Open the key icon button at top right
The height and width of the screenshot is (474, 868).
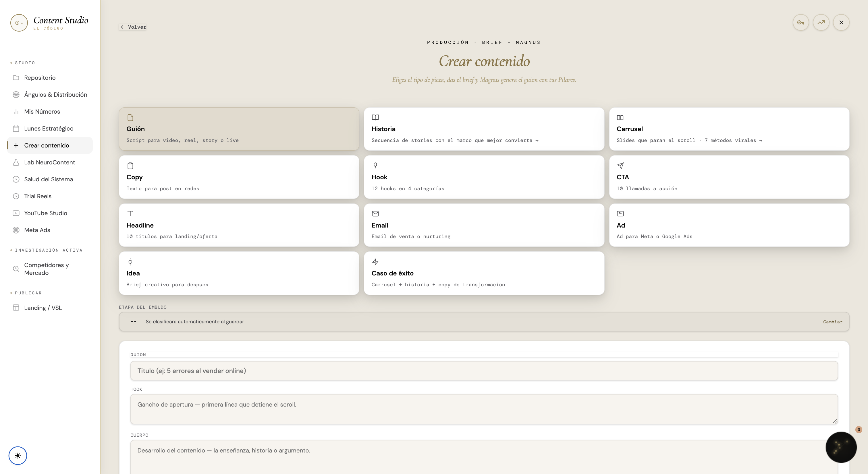pyautogui.click(x=801, y=23)
